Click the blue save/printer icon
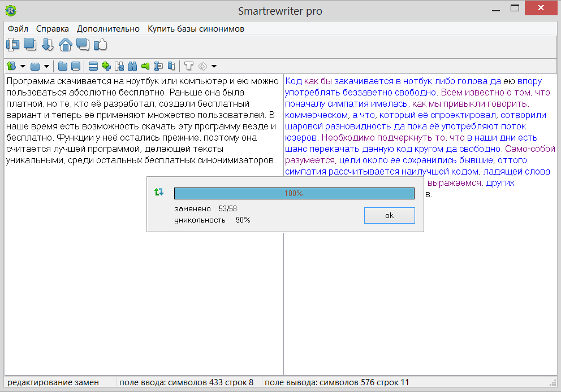This screenshot has height=392, width=561. pos(76,66)
